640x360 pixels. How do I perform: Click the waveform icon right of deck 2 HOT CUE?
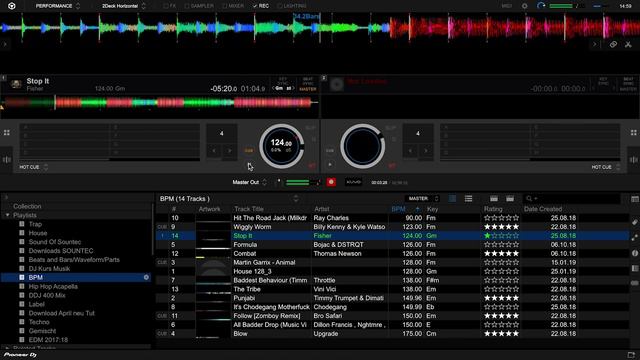pyautogui.click(x=633, y=160)
